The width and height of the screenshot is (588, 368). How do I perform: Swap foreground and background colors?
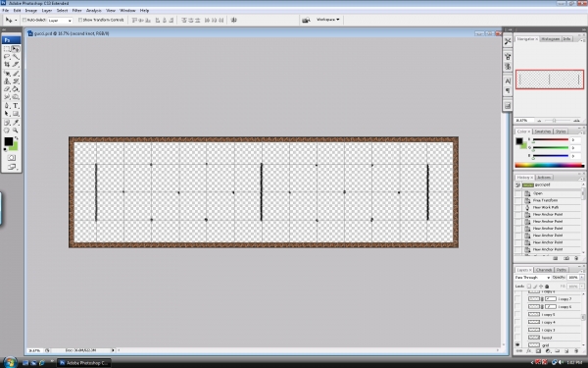(16, 138)
